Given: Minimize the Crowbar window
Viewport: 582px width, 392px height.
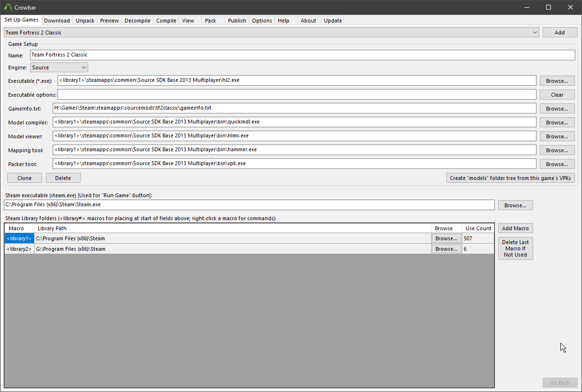Looking at the screenshot, I should (x=526, y=7).
